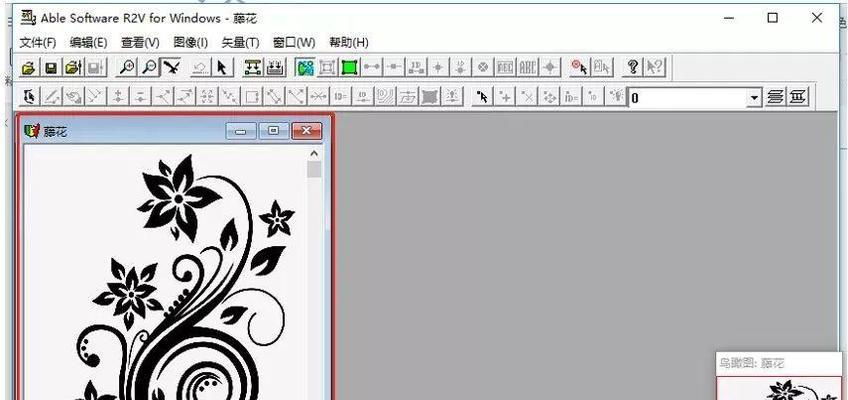Click the draw line pencil icon
The width and height of the screenshot is (848, 400).
pos(52,97)
